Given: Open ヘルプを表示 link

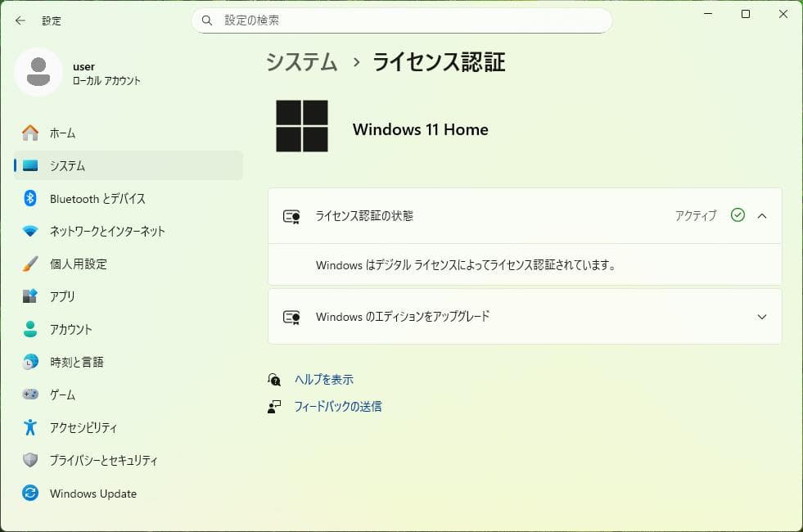Looking at the screenshot, I should 323,380.
